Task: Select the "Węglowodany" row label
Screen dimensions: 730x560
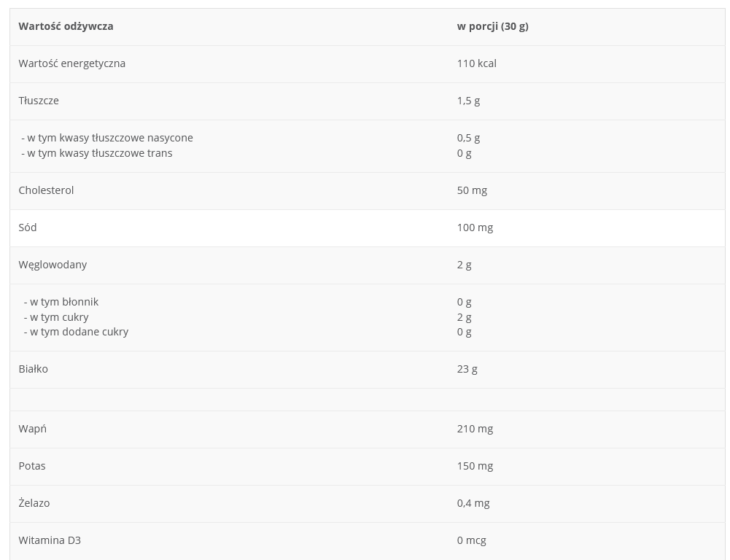Action: point(53,265)
